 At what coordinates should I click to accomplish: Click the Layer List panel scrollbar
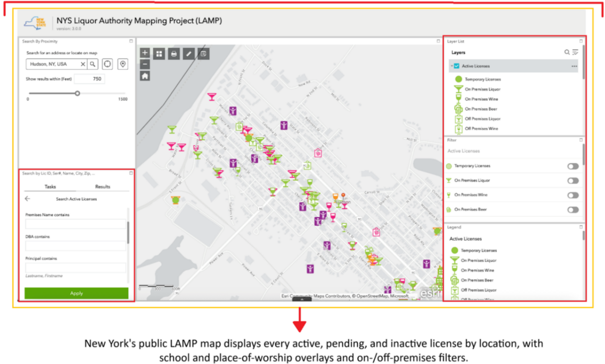pyautogui.click(x=584, y=61)
